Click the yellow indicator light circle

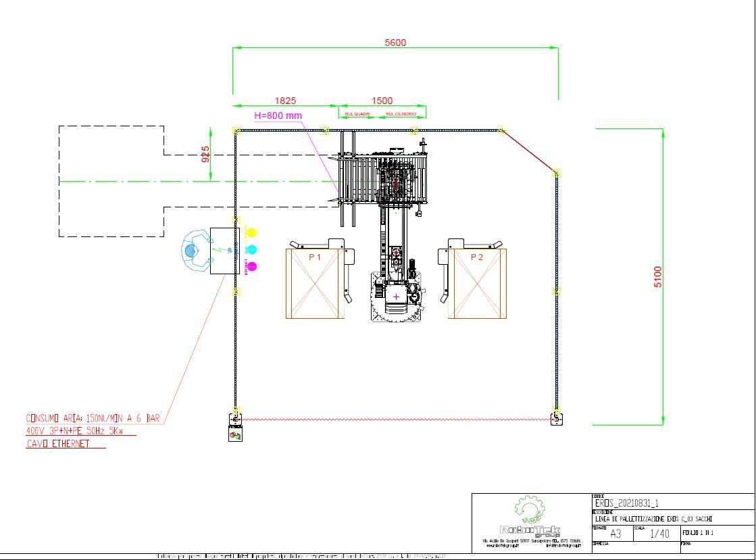tap(251, 232)
